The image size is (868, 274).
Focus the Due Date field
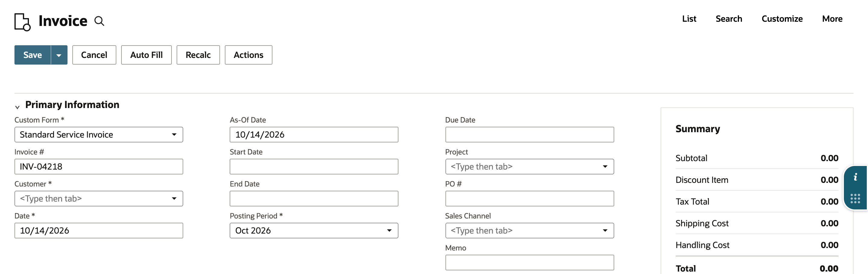click(529, 135)
